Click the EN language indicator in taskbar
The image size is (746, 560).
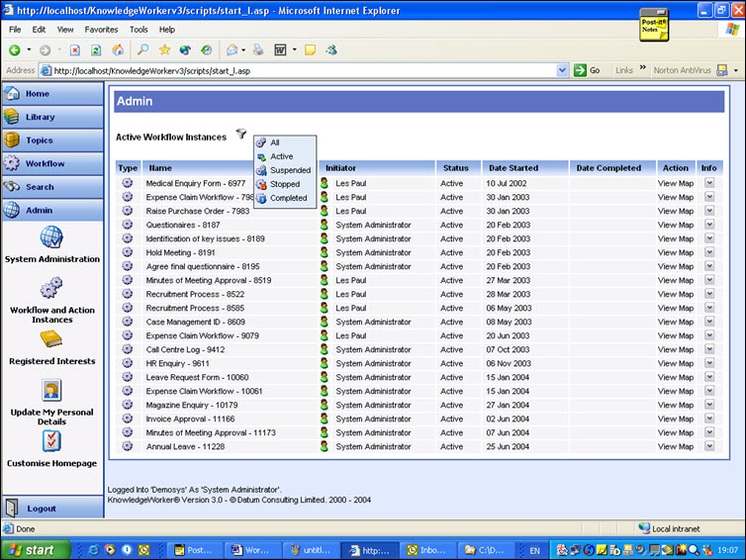click(x=534, y=550)
